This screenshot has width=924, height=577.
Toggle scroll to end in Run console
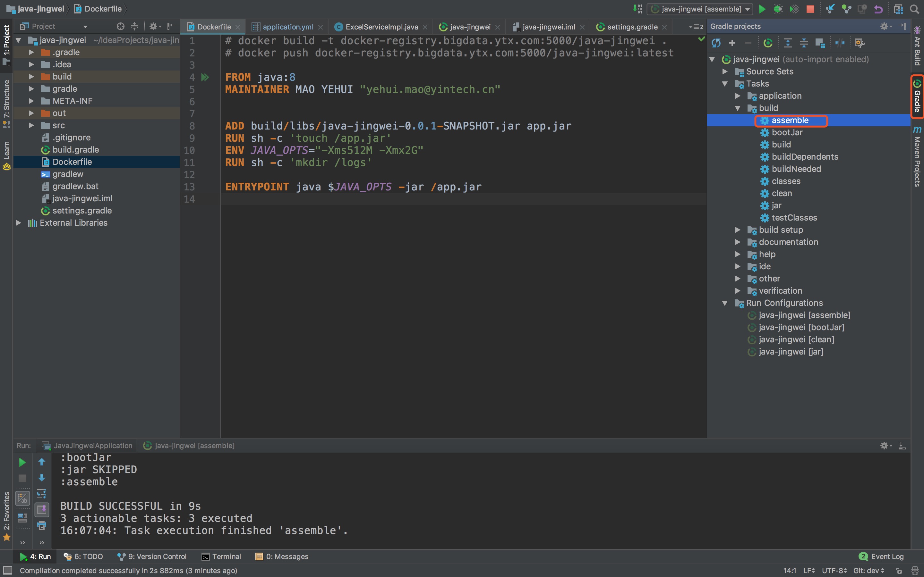[42, 510]
